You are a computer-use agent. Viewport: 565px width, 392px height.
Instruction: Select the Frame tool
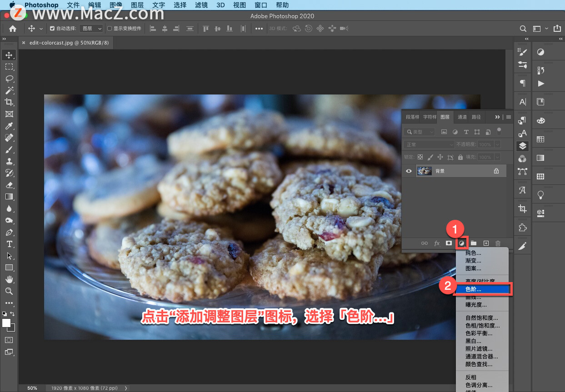[9, 114]
